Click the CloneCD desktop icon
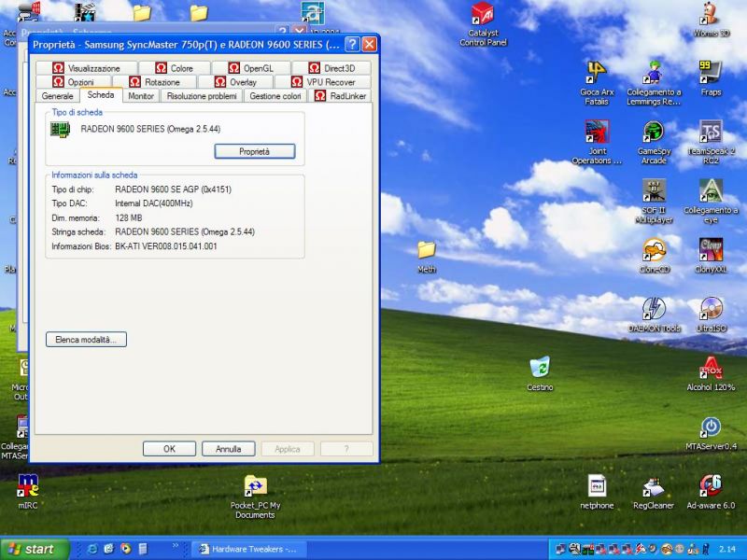 tap(654, 256)
